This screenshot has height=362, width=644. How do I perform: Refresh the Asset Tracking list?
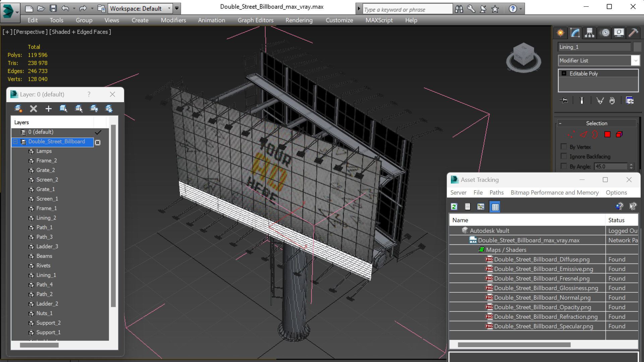point(454,207)
